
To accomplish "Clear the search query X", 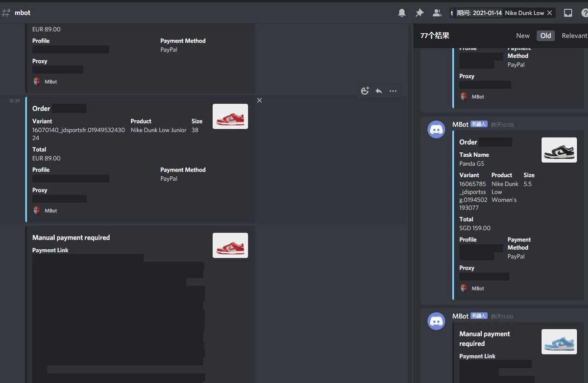I will 549,13.
